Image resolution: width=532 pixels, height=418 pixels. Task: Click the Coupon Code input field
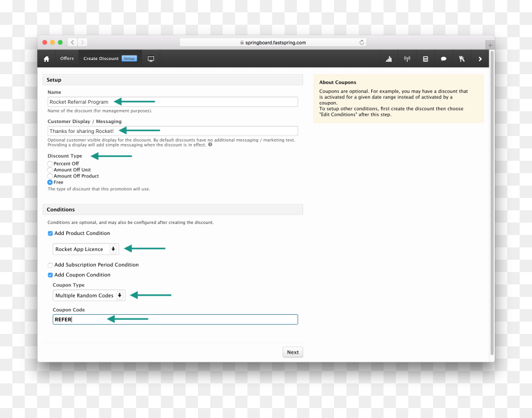click(x=175, y=319)
